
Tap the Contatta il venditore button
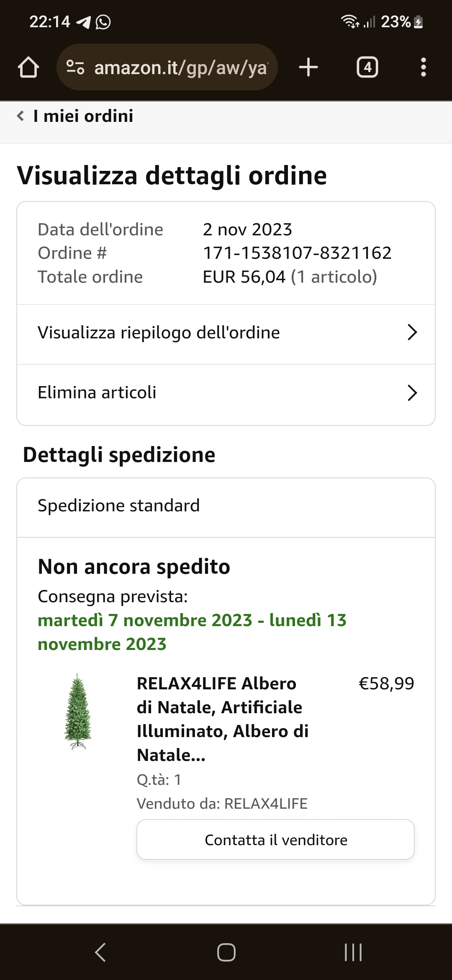[275, 840]
